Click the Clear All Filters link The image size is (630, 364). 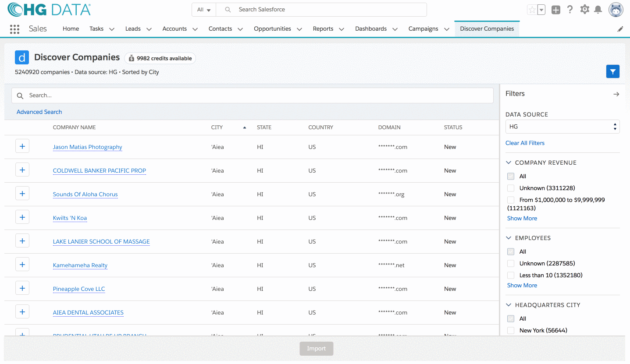pos(525,143)
